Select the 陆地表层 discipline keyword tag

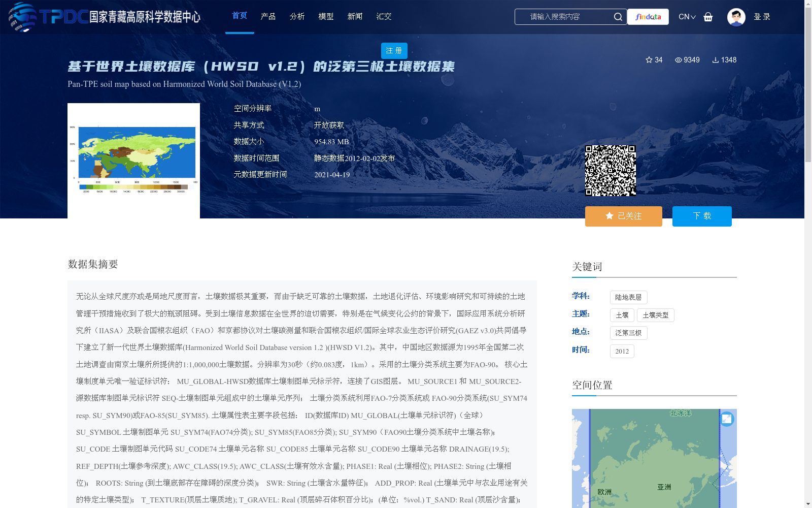(628, 297)
